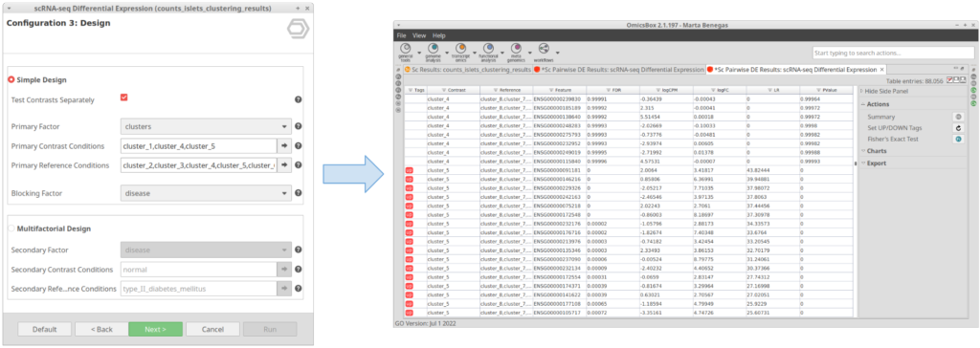Click the red tag icon in ENSG00000105717 row

coord(409,313)
